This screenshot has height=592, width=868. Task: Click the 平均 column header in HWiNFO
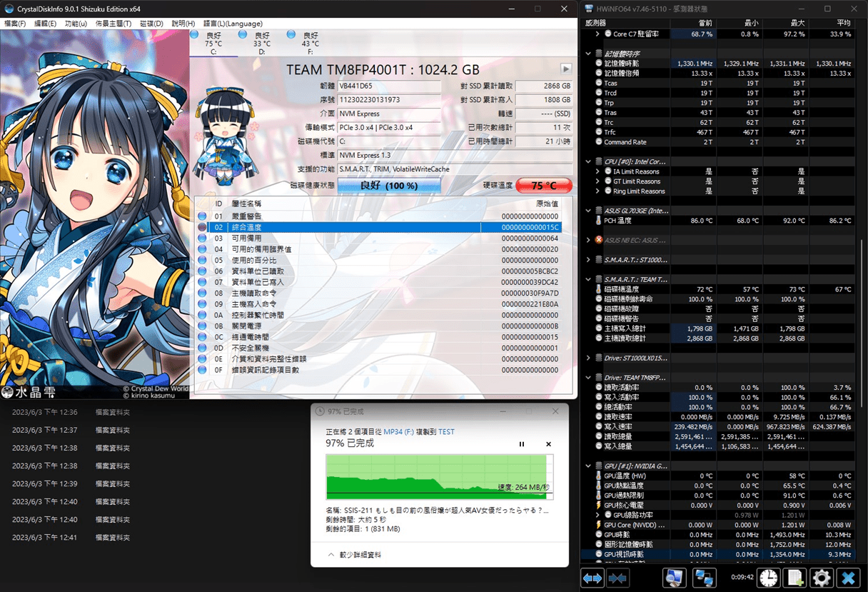(831, 23)
